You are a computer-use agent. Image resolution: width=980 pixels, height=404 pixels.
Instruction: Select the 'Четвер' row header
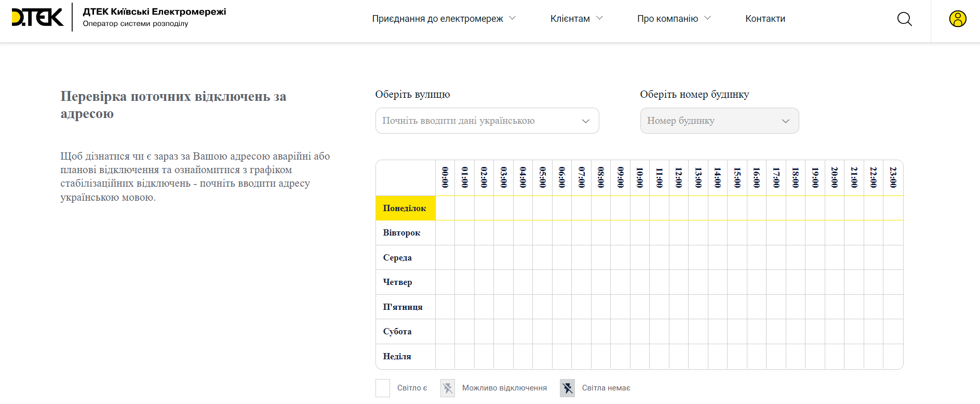click(x=405, y=282)
